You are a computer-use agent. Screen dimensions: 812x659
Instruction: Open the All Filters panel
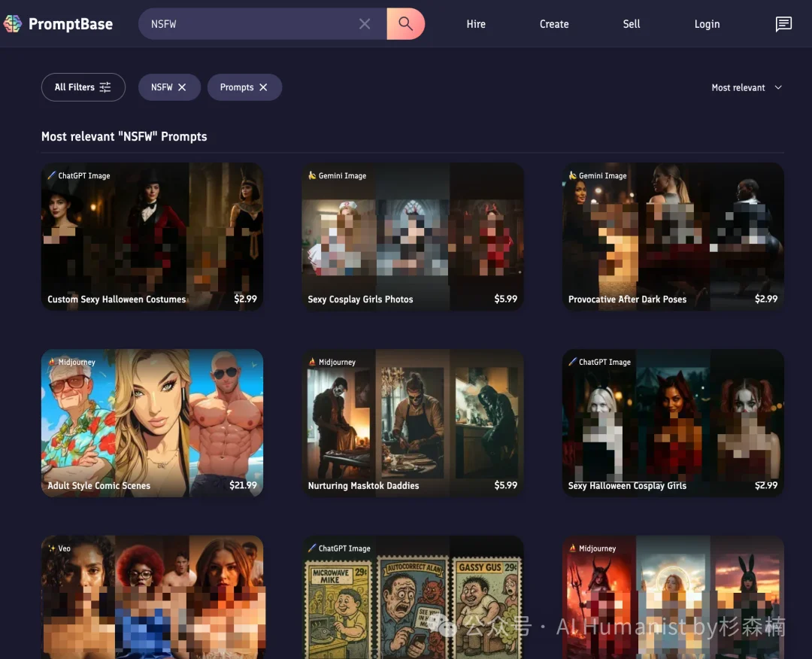(x=83, y=87)
